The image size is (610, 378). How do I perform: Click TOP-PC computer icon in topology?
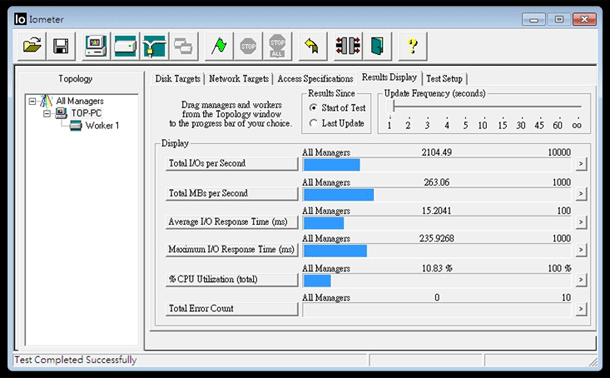click(x=61, y=113)
